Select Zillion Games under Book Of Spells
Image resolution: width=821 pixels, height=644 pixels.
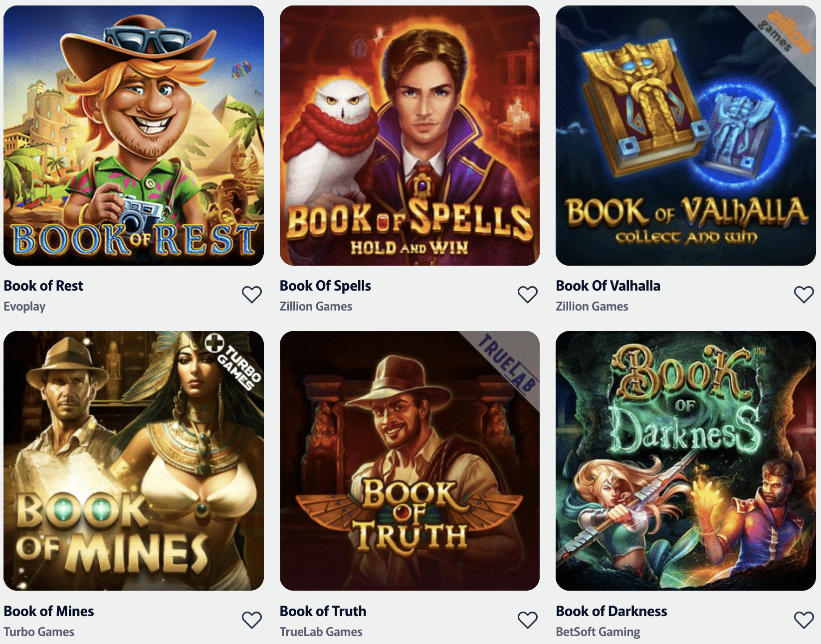[x=316, y=306]
